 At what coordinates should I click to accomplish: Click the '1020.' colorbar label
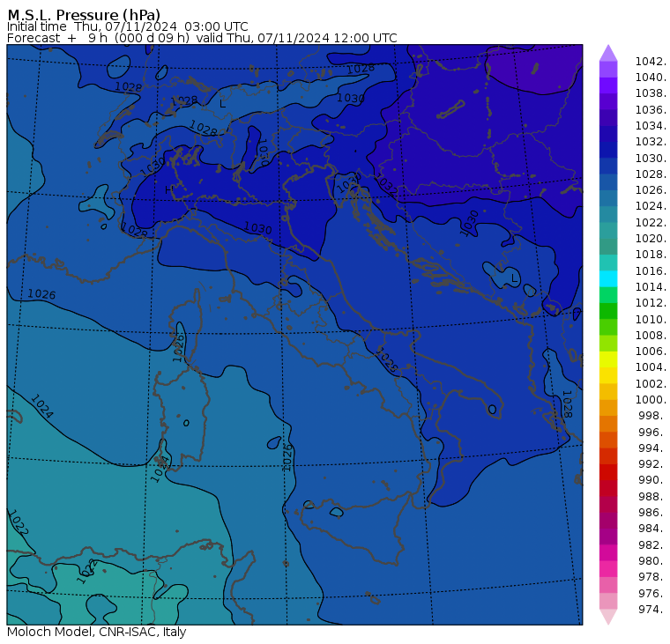[651, 238]
